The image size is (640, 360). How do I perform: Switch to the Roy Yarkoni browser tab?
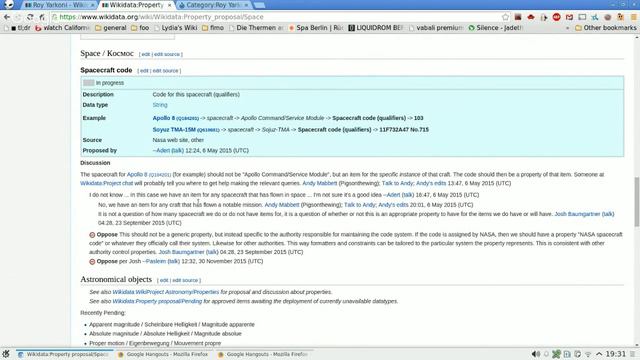58,5
